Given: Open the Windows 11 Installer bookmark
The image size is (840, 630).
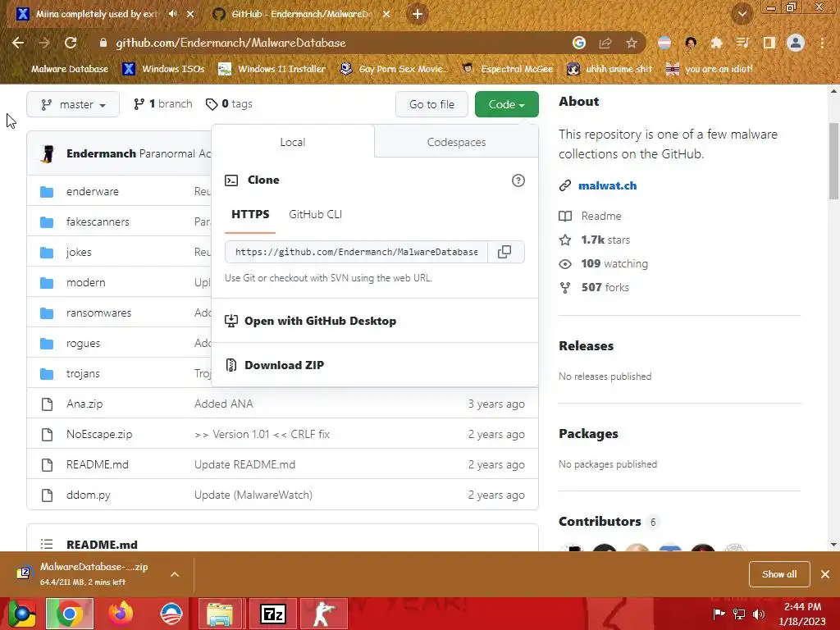Looking at the screenshot, I should click(x=272, y=69).
